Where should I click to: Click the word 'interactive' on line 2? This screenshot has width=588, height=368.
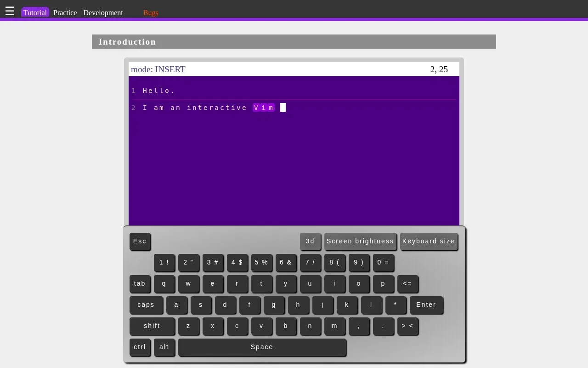click(x=217, y=108)
